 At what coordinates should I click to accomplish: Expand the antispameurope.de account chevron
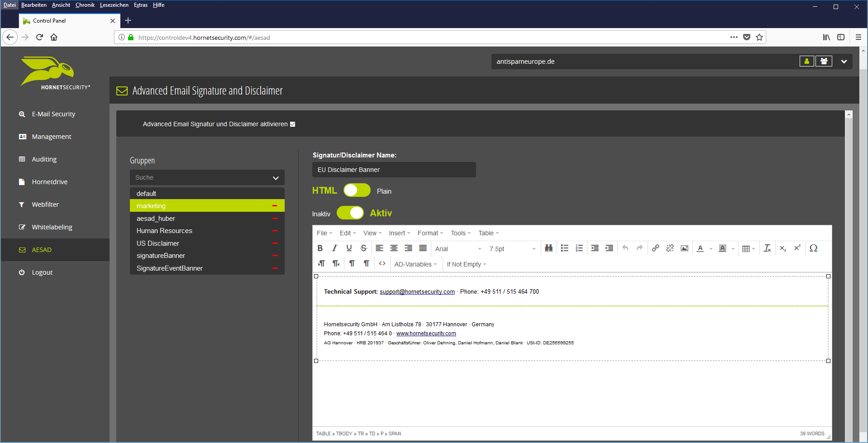click(844, 62)
